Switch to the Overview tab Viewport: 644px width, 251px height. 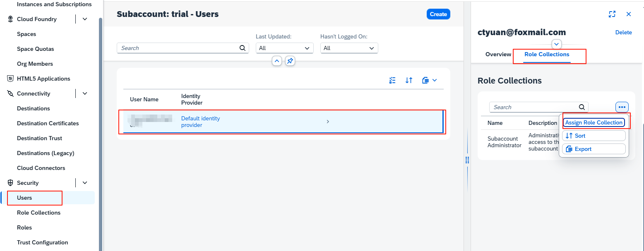tap(498, 55)
